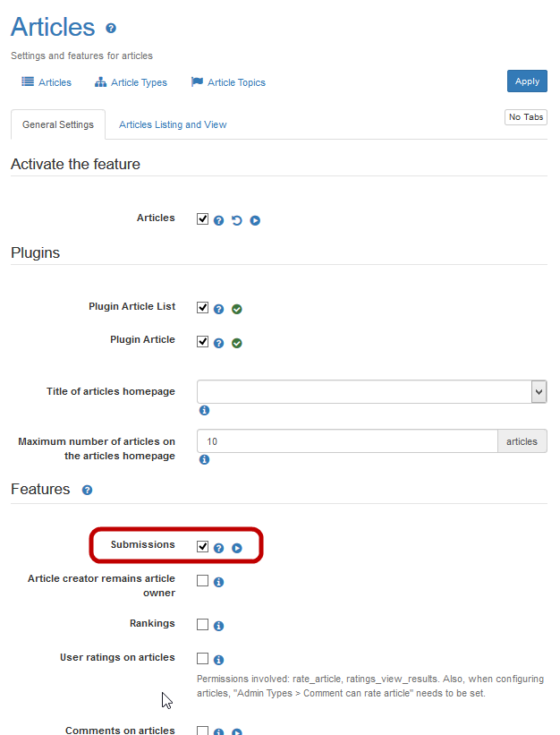Enable User ratings on articles checkbox
This screenshot has width=560, height=735.
click(x=203, y=658)
